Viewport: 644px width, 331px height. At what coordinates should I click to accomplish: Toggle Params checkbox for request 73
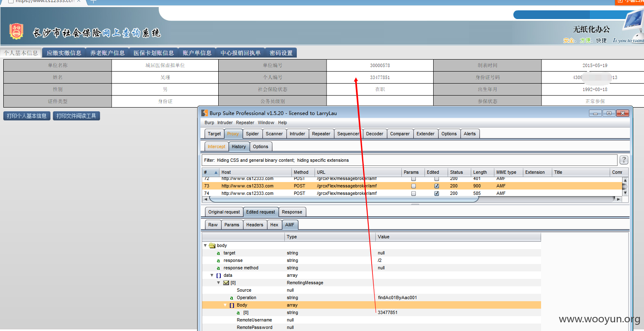point(413,186)
